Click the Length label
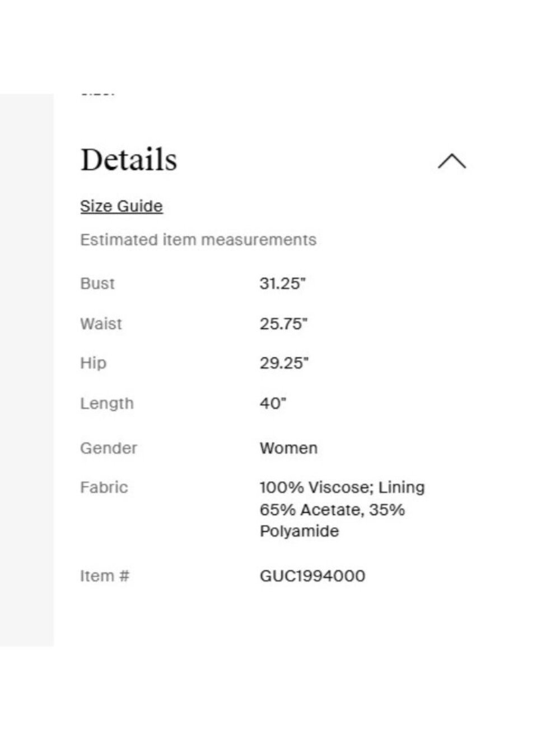This screenshot has width=560, height=747. pos(107,403)
